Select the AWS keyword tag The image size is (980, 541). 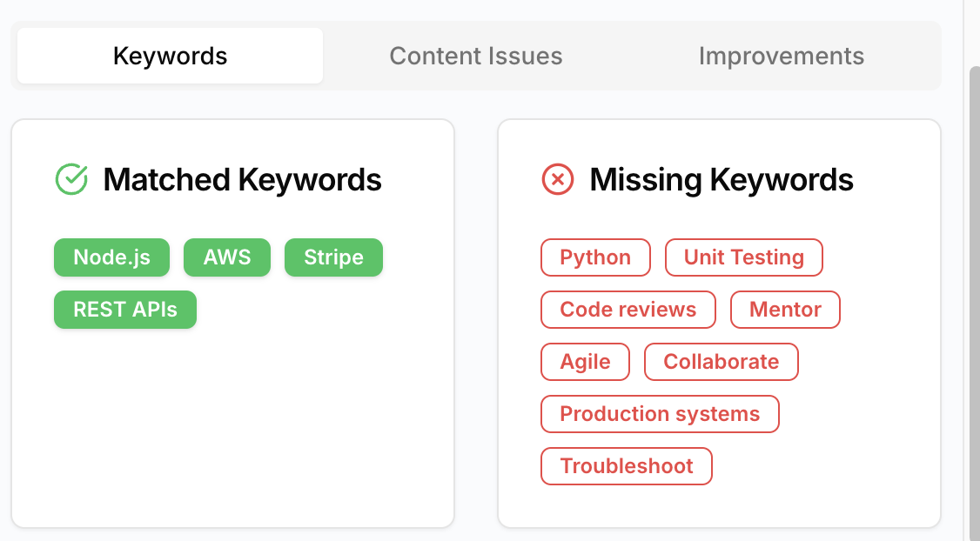[x=227, y=257]
